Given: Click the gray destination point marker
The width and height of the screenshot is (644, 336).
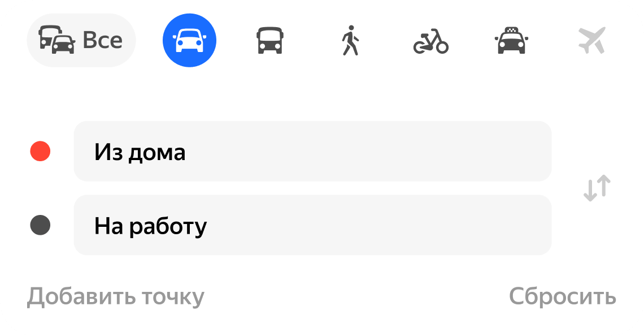Looking at the screenshot, I should pyautogui.click(x=40, y=225).
